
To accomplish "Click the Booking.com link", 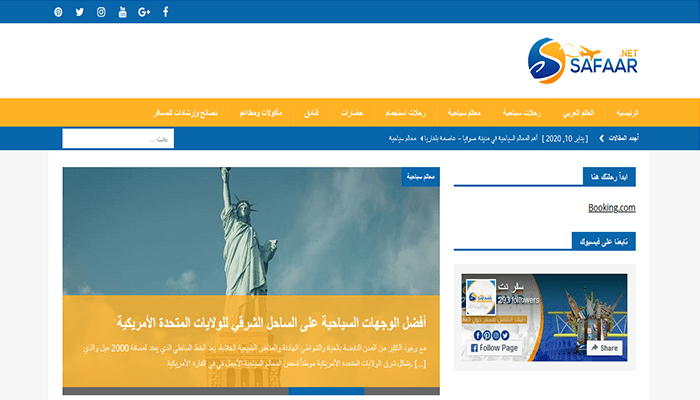I will pos(612,208).
